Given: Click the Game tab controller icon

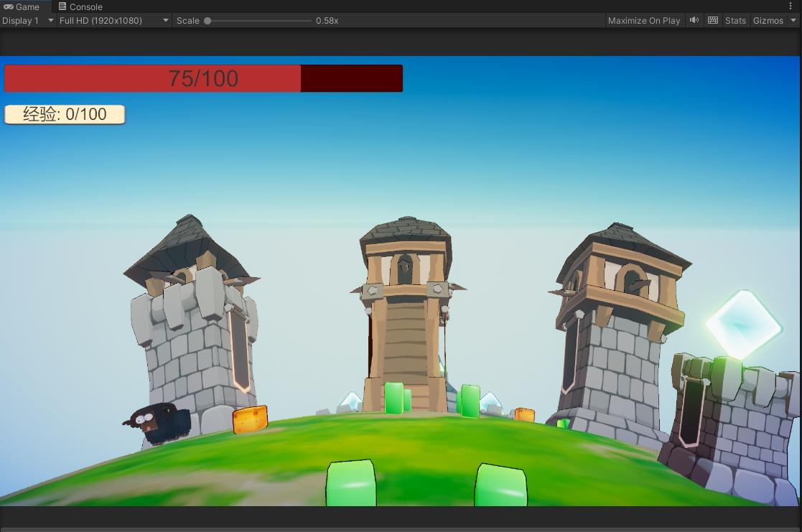Looking at the screenshot, I should 9,6.
